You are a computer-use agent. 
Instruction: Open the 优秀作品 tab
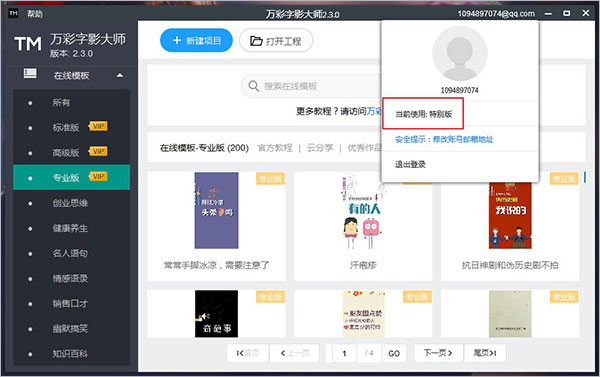click(x=364, y=148)
